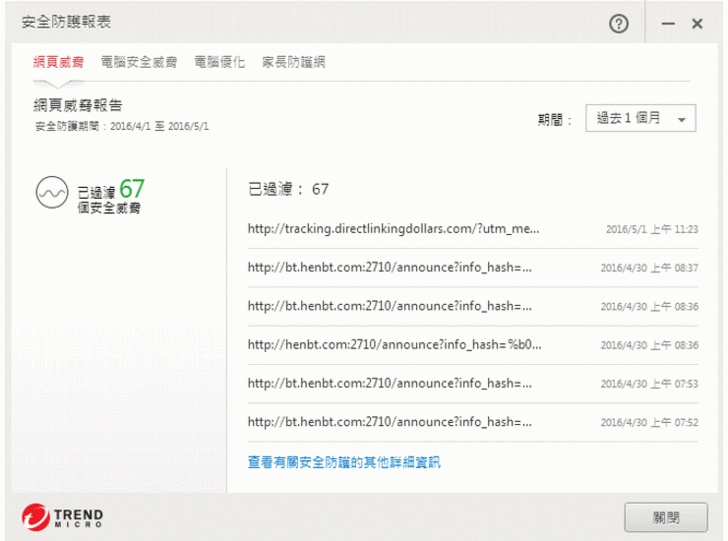Open the 電腦優化 tab

220,62
